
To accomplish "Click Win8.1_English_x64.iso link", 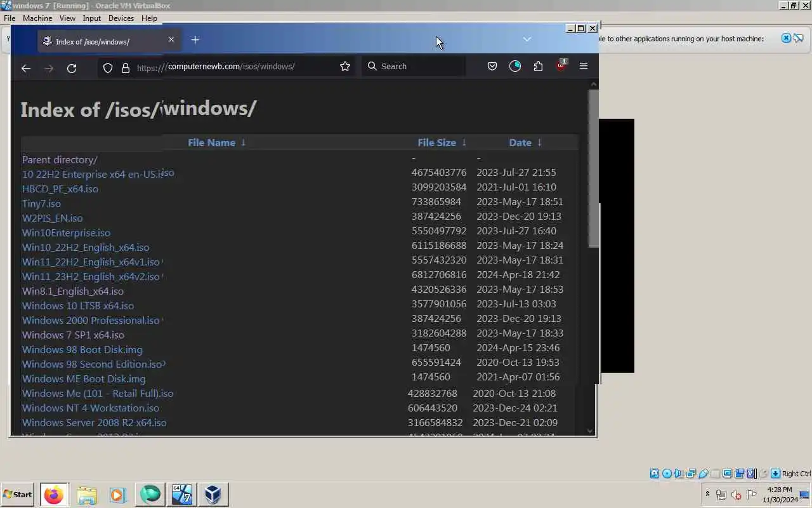I will 73,291.
